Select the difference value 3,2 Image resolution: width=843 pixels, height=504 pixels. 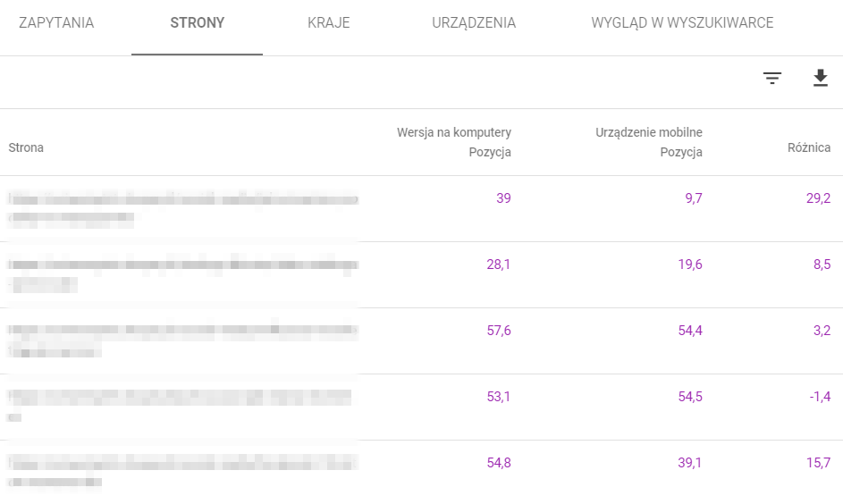coord(820,331)
